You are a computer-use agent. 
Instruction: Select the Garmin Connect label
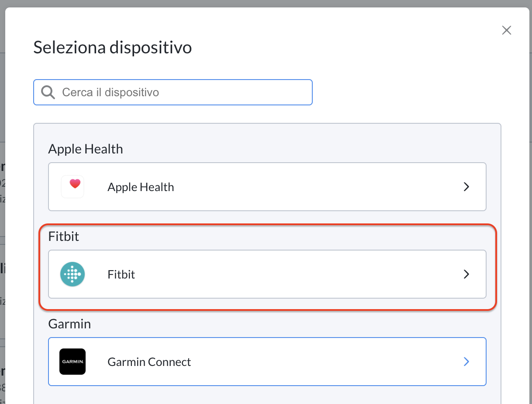(149, 362)
